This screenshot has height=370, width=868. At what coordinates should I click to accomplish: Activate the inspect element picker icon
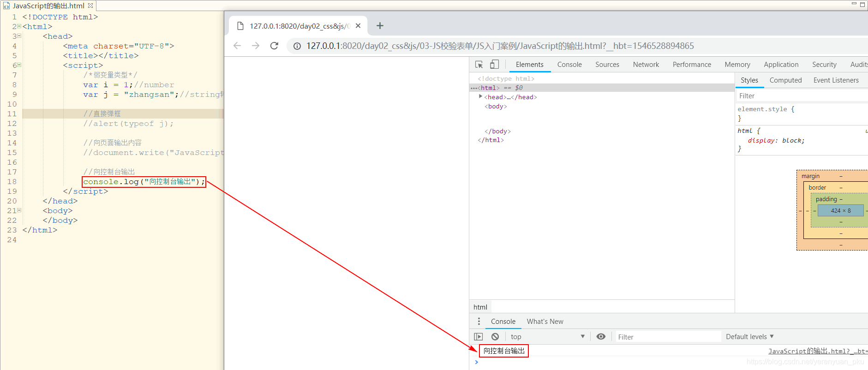click(x=479, y=65)
